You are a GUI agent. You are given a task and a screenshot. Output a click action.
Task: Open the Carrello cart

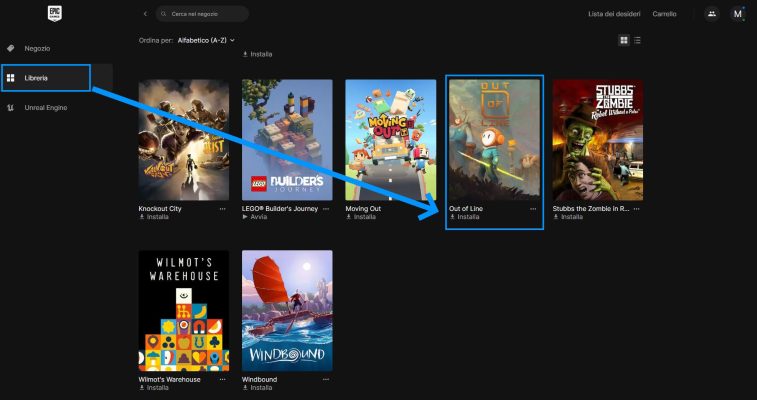click(664, 14)
